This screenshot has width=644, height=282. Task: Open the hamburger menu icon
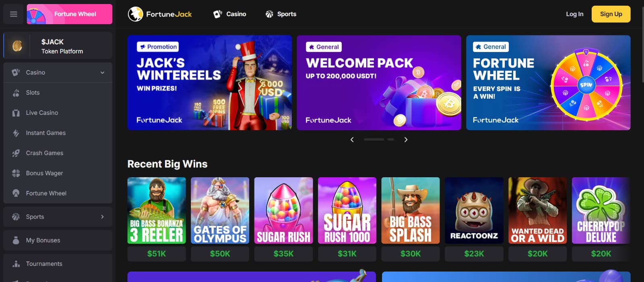[14, 14]
